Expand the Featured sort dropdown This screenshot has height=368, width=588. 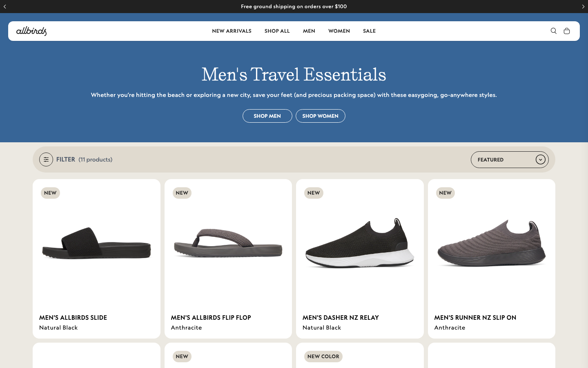coord(510,159)
